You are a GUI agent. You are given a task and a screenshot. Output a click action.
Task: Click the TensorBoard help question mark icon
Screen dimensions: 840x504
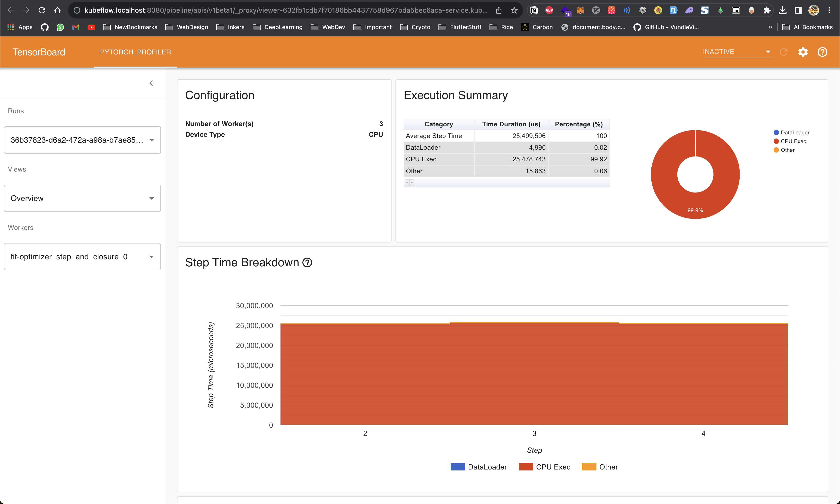(822, 52)
